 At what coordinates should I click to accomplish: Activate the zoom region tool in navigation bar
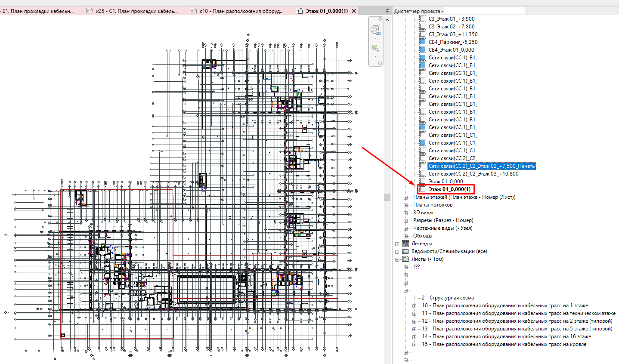(375, 48)
